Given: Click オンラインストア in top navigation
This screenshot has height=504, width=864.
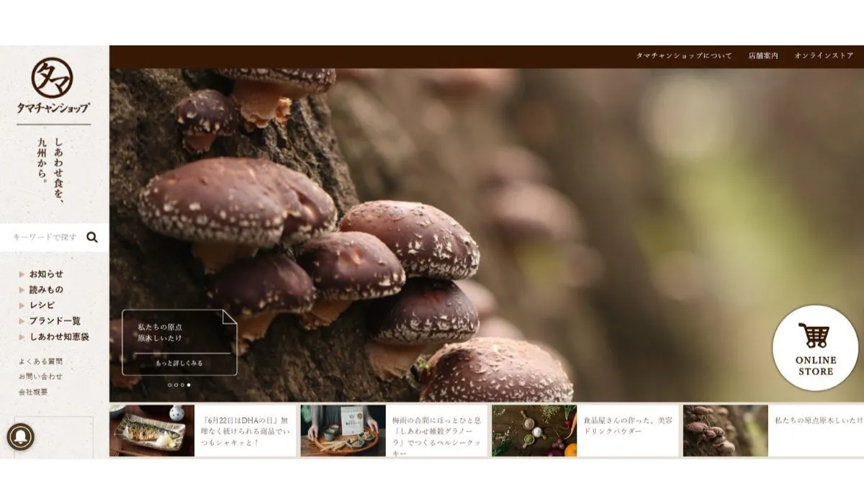Looking at the screenshot, I should click(824, 56).
